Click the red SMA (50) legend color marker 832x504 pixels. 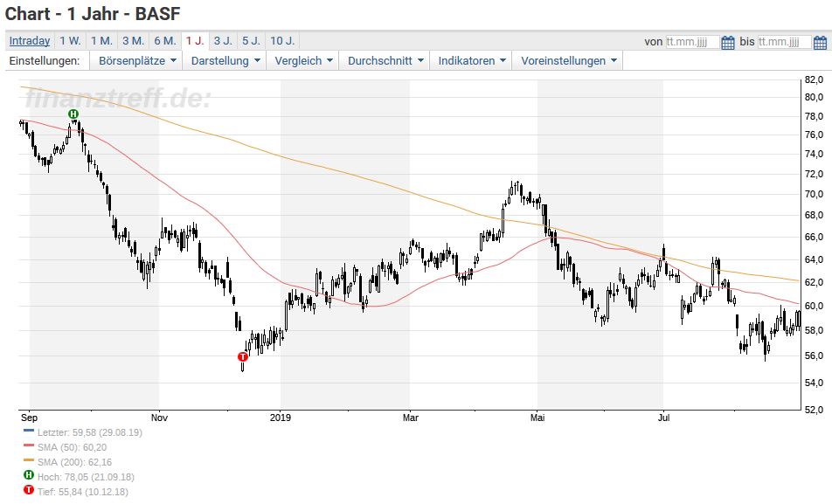(x=29, y=445)
